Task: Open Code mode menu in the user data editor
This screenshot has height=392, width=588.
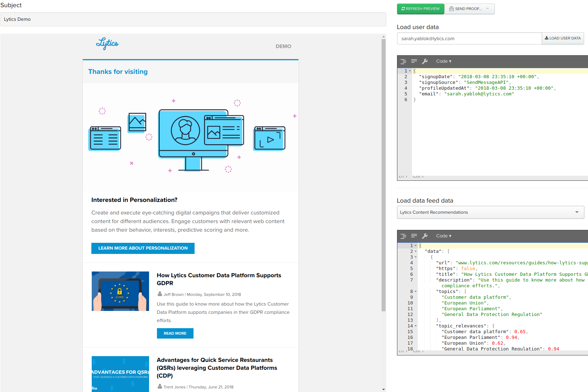Action: coord(444,61)
